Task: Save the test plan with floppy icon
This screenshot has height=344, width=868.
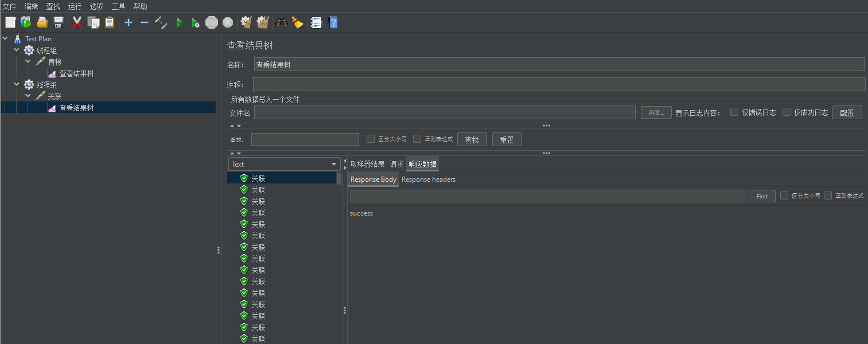Action: [58, 22]
